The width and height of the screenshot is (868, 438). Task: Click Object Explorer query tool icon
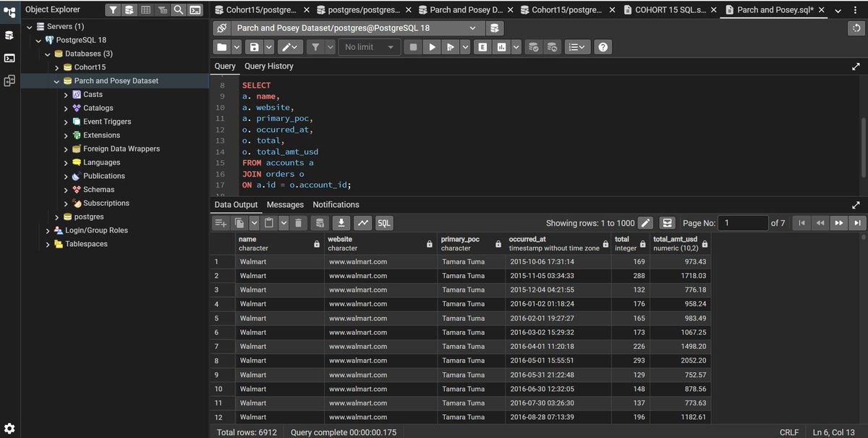129,10
